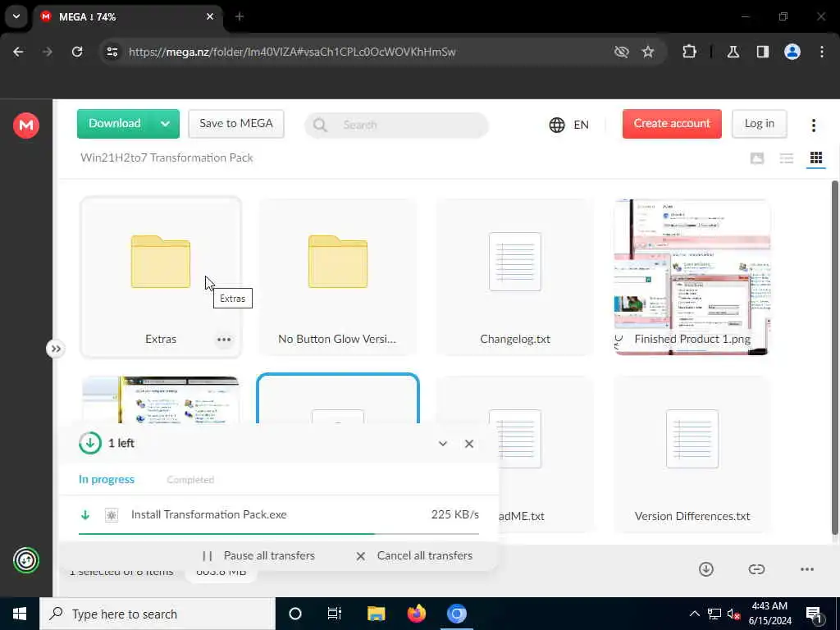The height and width of the screenshot is (630, 840).
Task: Open the browser extensions puzzle icon
Action: click(689, 52)
